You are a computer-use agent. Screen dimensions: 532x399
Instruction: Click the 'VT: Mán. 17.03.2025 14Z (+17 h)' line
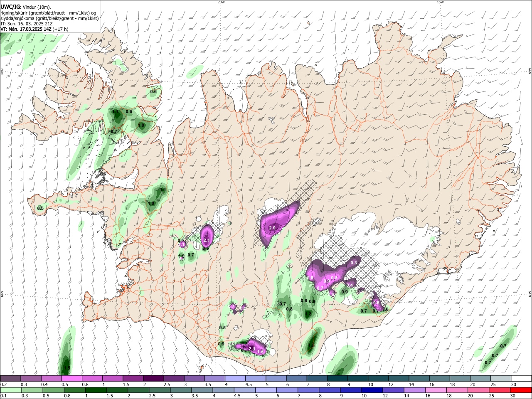[x=34, y=29]
